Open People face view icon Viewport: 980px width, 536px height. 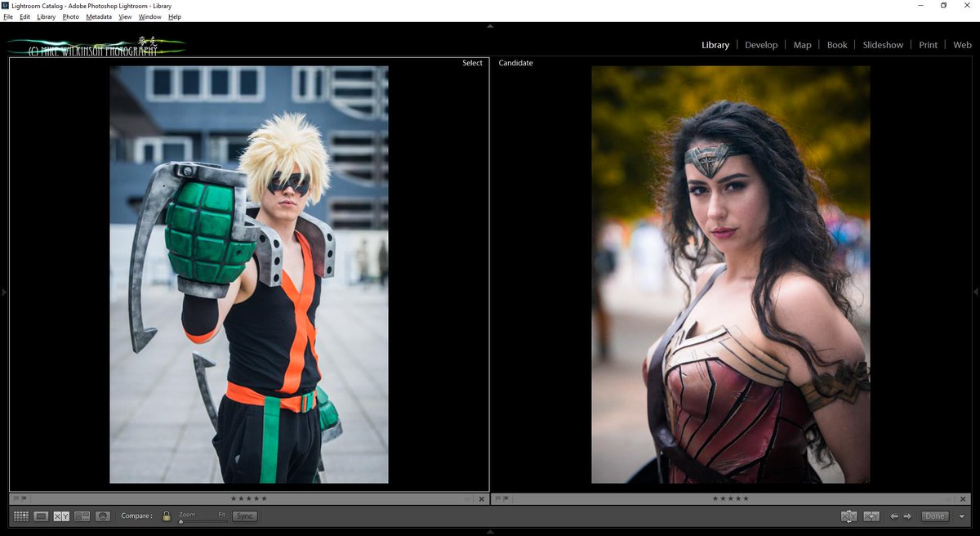[102, 516]
